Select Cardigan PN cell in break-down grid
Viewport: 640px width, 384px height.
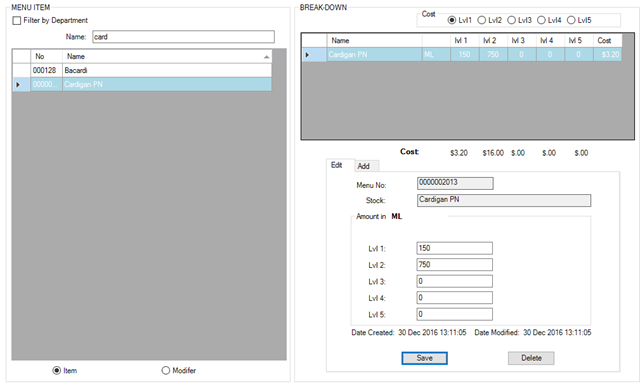(x=374, y=55)
